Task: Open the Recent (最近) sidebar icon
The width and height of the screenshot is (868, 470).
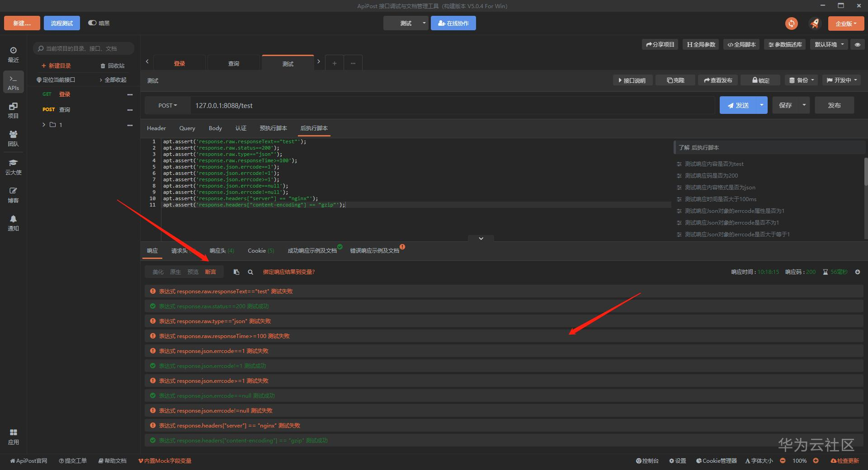Action: [13, 54]
